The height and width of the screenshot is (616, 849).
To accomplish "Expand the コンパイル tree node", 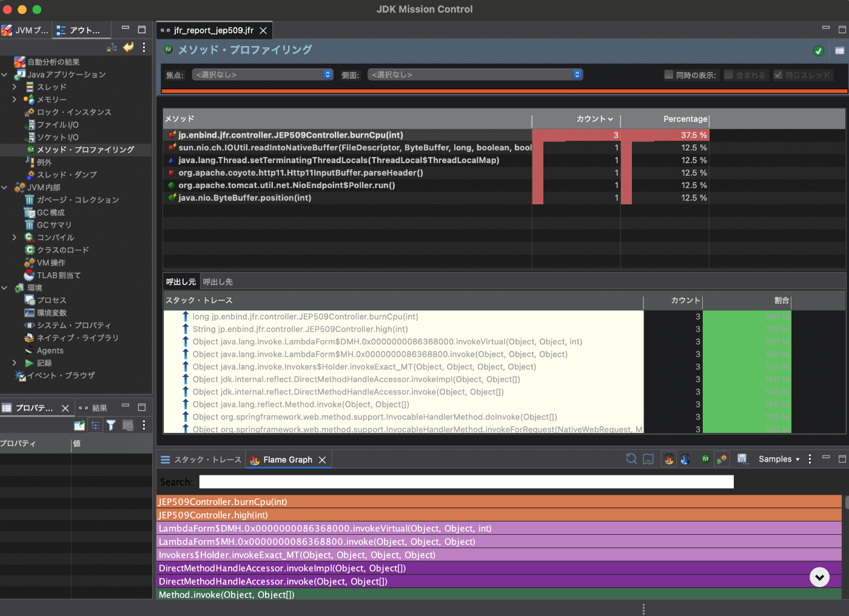I will [15, 238].
